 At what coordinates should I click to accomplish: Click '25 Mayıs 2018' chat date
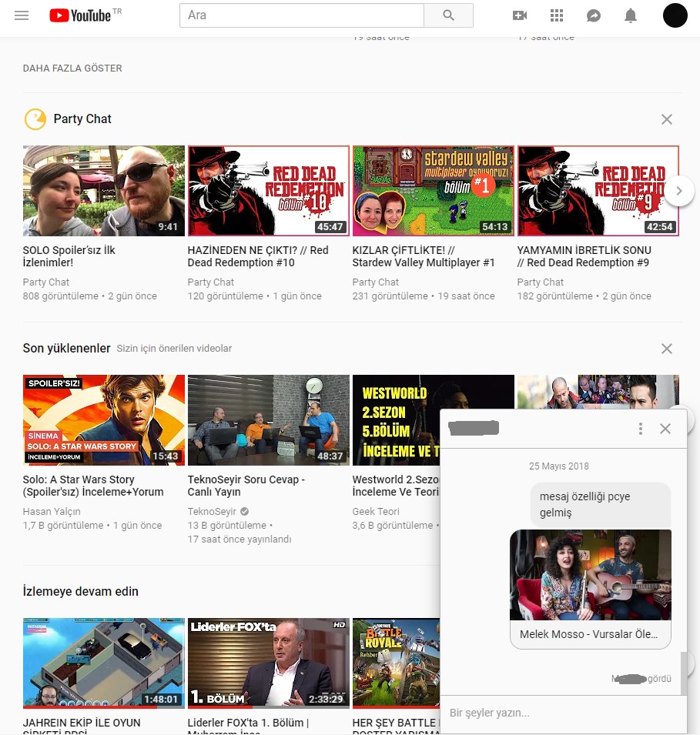[x=559, y=466]
